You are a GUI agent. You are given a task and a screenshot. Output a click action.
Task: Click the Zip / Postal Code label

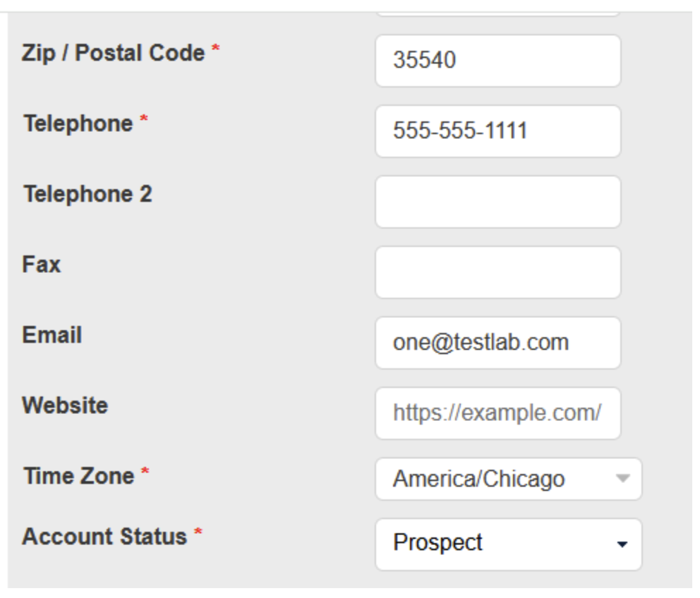(113, 53)
